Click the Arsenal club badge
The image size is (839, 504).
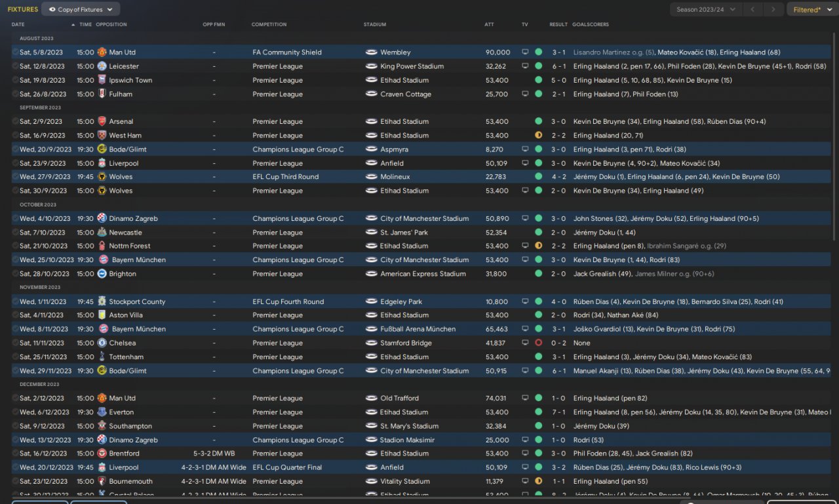pyautogui.click(x=102, y=121)
